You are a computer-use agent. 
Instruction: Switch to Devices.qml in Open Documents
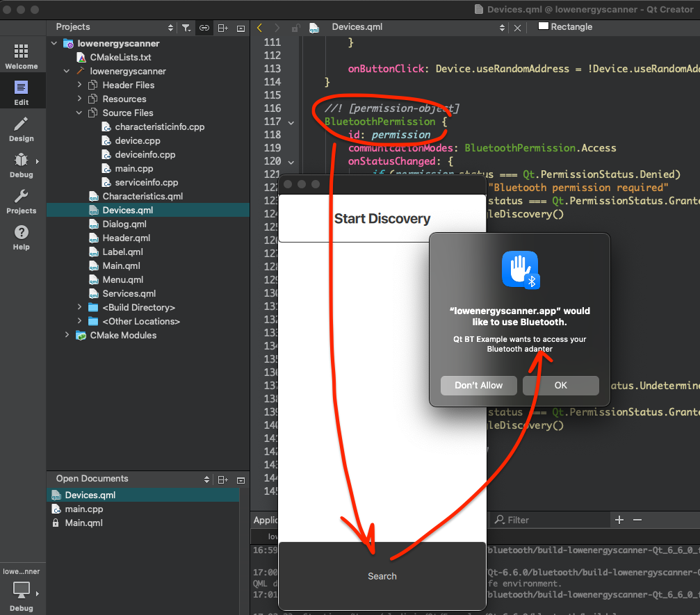tap(143, 495)
